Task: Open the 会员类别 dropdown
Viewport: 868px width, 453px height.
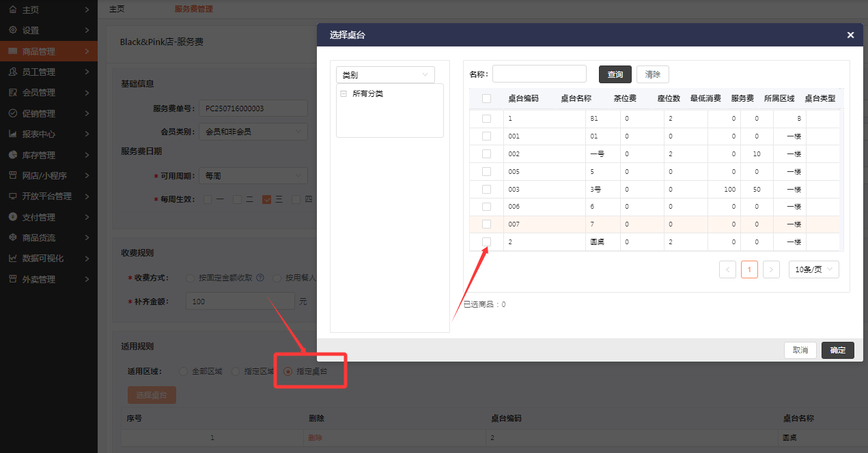Action: coord(253,131)
